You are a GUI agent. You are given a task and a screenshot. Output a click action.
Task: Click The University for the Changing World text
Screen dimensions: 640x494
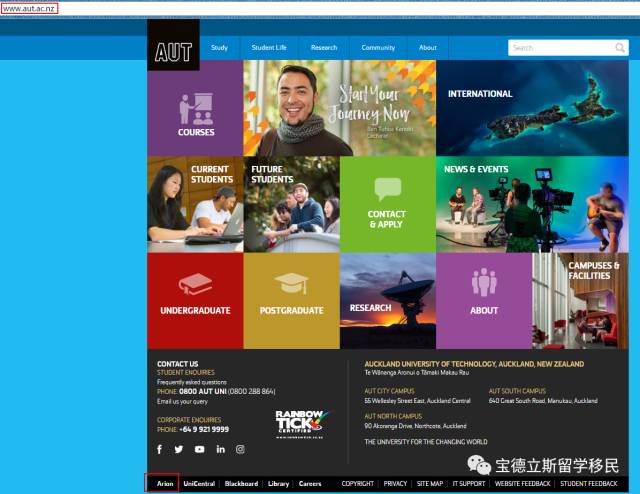click(x=426, y=442)
